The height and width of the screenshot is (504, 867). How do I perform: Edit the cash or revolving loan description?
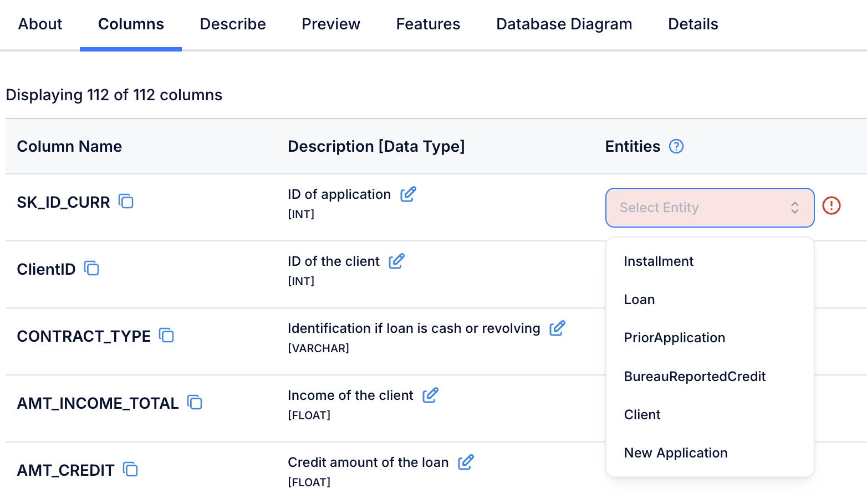(x=557, y=328)
